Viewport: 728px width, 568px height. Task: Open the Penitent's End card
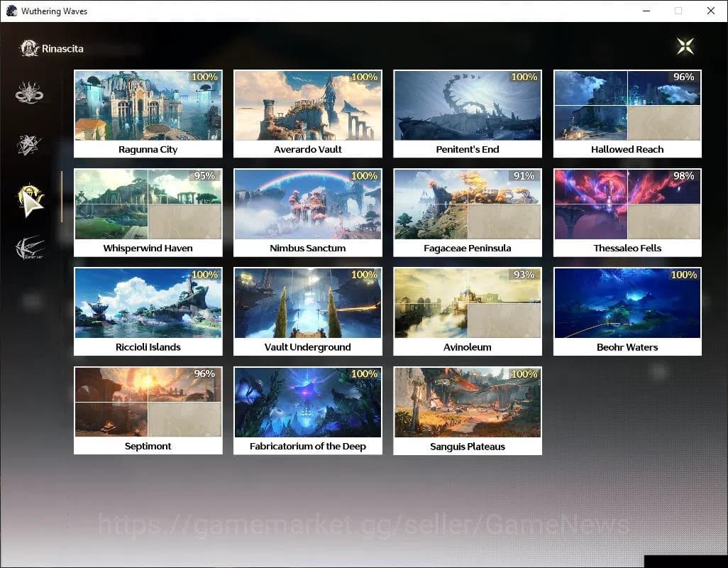coord(468,114)
